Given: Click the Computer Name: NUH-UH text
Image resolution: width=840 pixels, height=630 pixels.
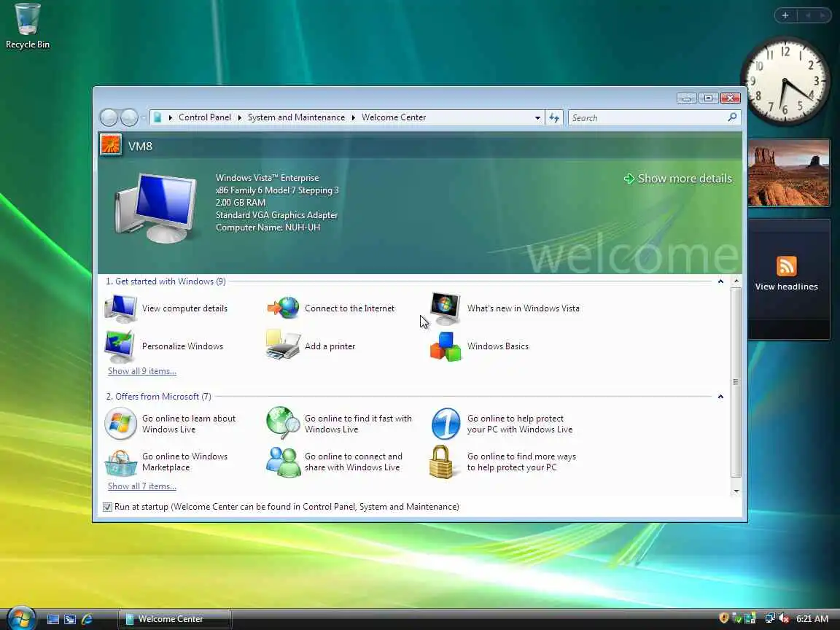Looking at the screenshot, I should pos(268,227).
